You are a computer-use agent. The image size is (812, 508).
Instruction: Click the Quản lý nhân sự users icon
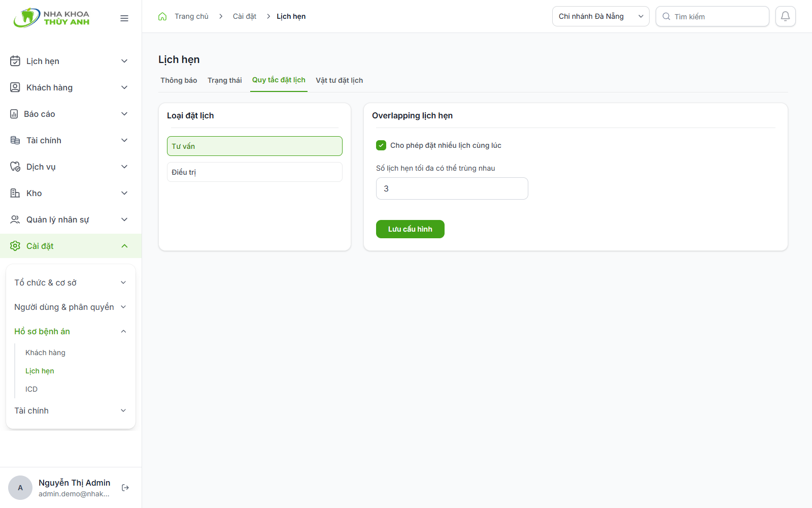(15, 219)
